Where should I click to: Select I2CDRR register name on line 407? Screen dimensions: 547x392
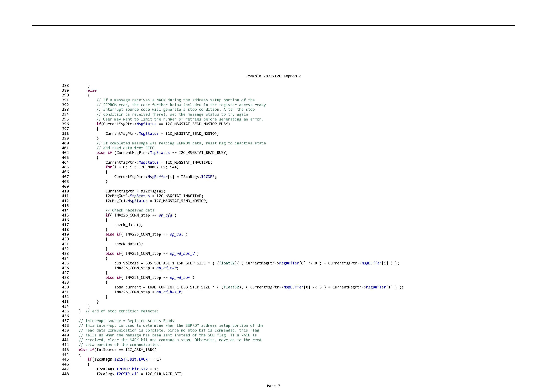pos(208,177)
